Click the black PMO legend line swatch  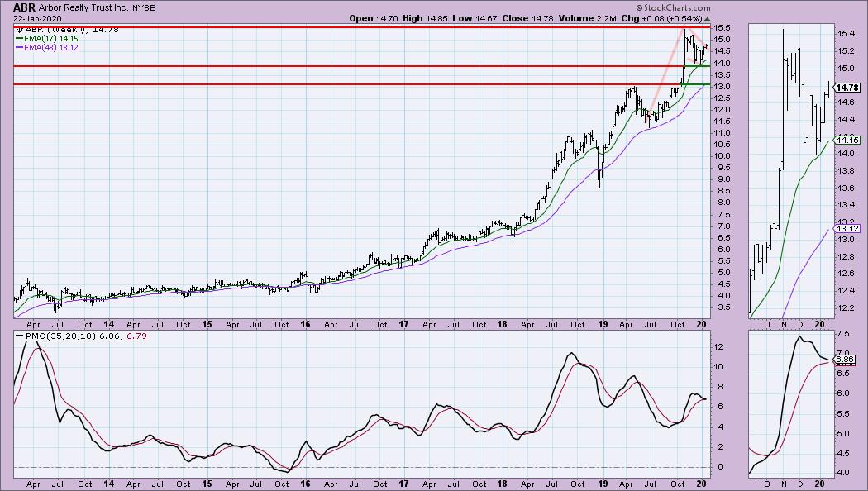[x=19, y=336]
